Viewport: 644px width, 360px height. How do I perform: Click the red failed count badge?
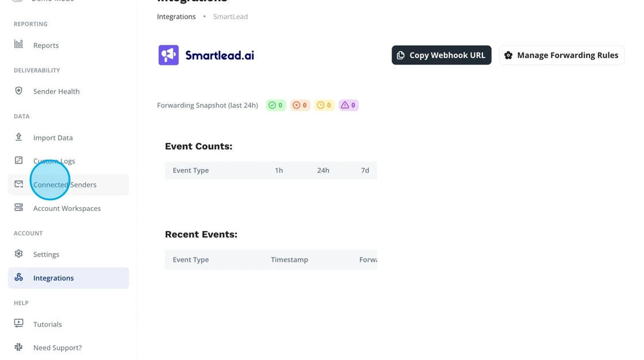click(300, 105)
